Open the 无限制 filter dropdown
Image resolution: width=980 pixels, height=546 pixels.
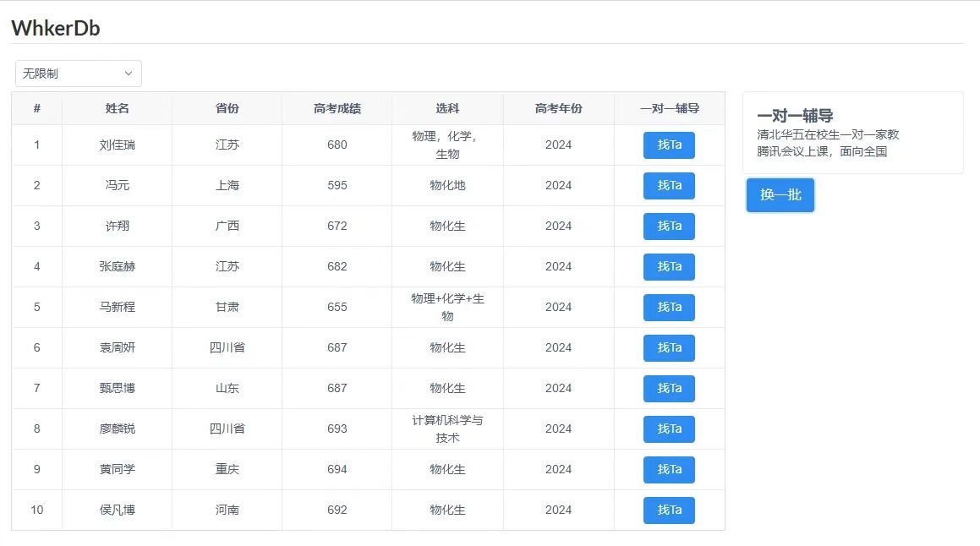click(78, 74)
